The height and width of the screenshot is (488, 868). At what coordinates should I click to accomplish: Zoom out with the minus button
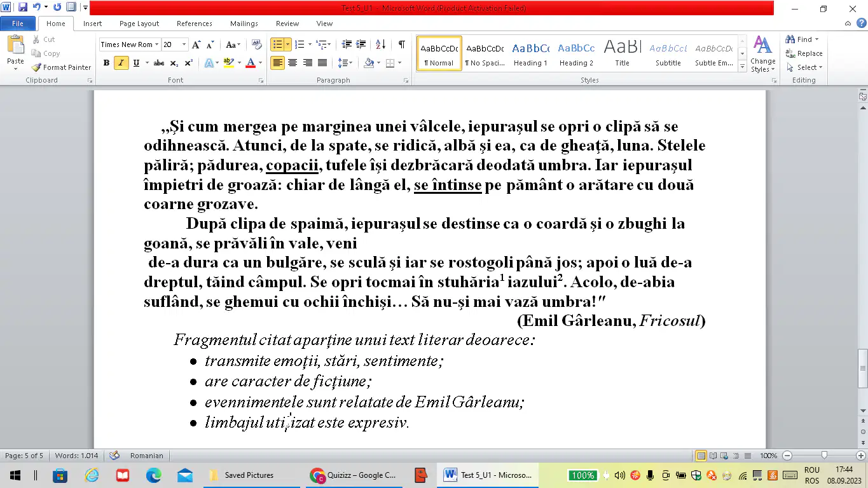pos(787,456)
